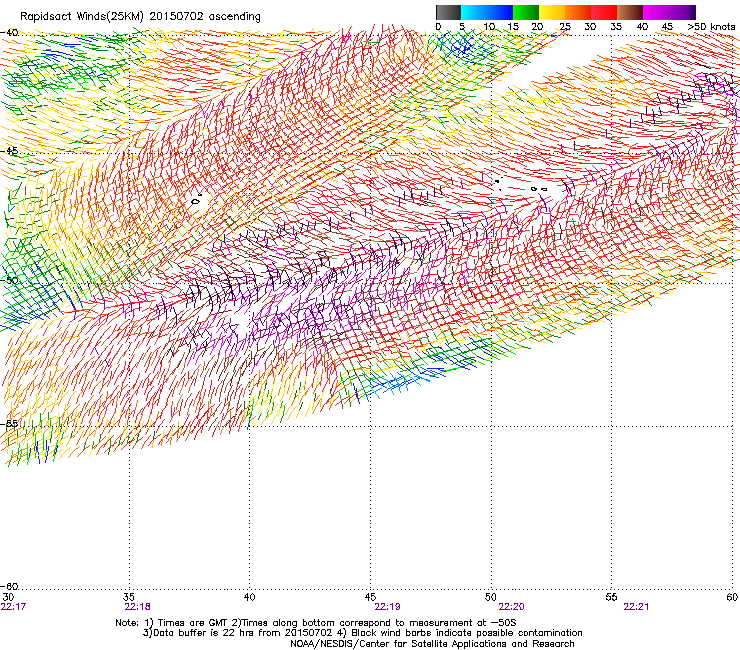Image resolution: width=740 pixels, height=650 pixels.
Task: Click the purple '22:19' time stamp
Action: coord(387,607)
